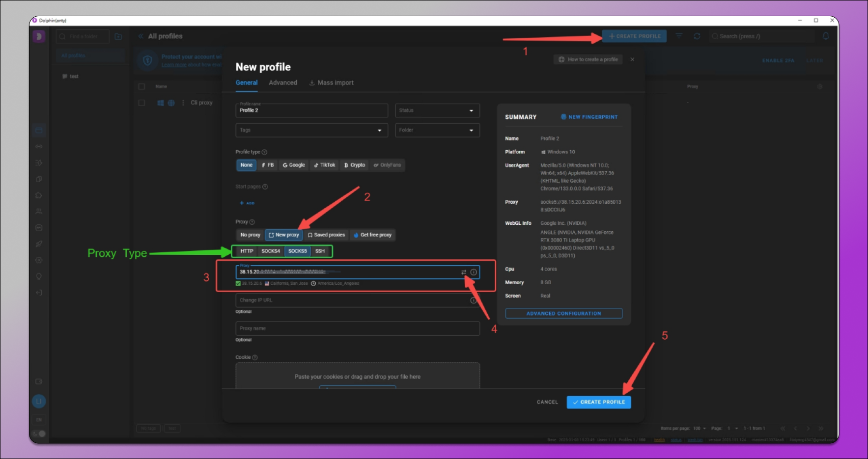Viewport: 868px width, 459px height.
Task: Open the people-shaped users icon in the sidebar
Action: 39,212
